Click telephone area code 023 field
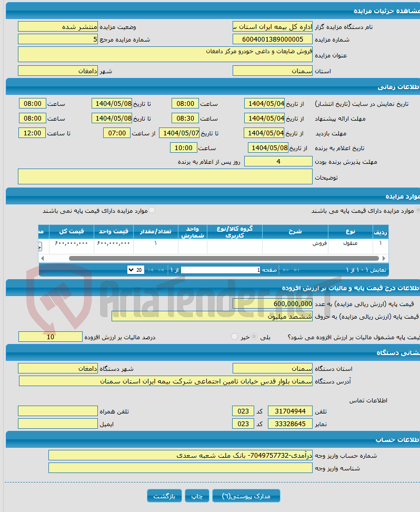420x512 pixels. (x=243, y=411)
